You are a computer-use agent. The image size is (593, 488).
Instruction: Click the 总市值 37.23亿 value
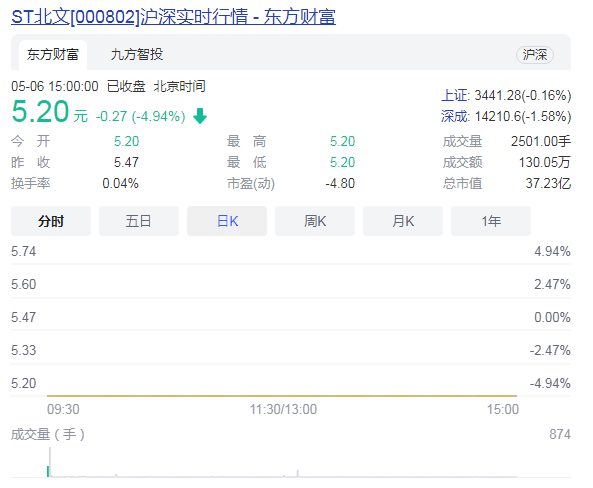(x=548, y=183)
